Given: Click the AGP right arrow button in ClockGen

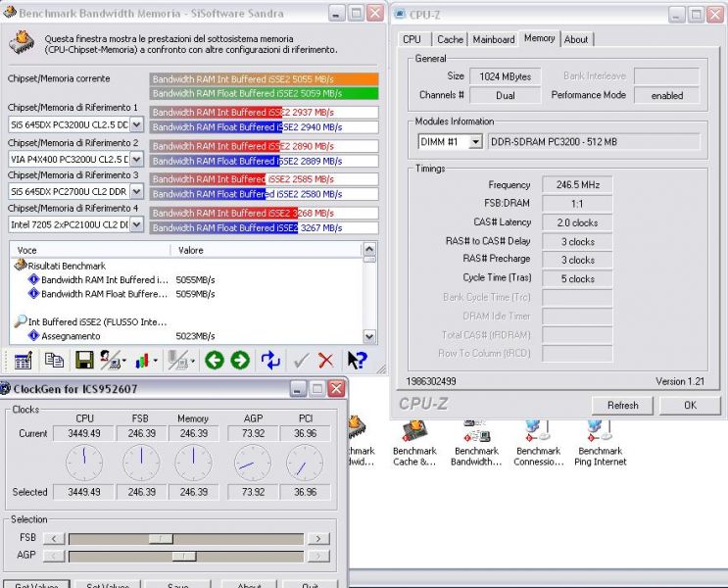Looking at the screenshot, I should point(318,556).
